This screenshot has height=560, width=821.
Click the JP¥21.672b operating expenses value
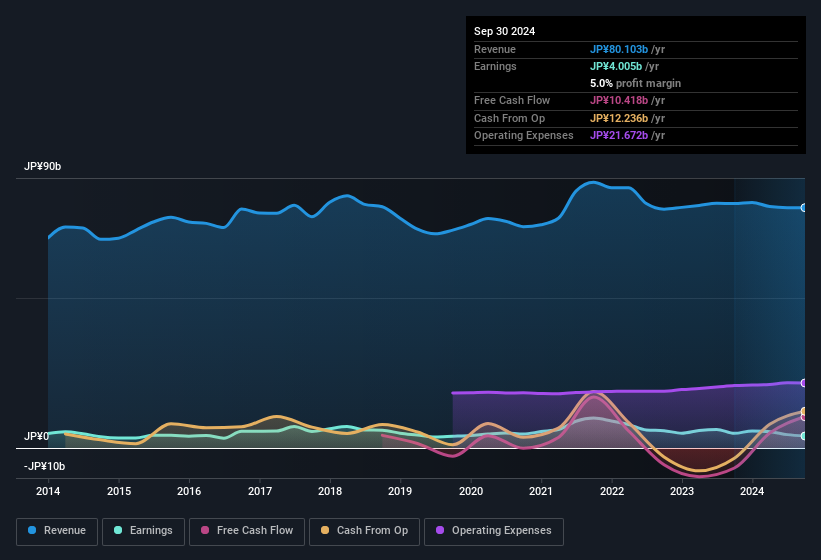[619, 136]
